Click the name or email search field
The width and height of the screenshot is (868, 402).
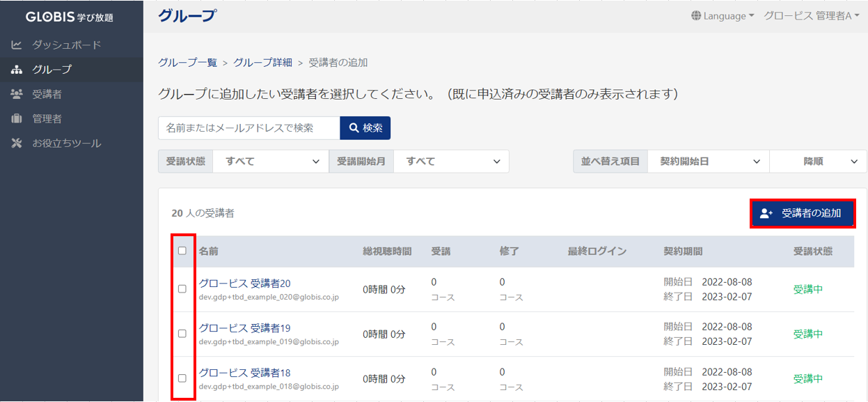click(248, 128)
